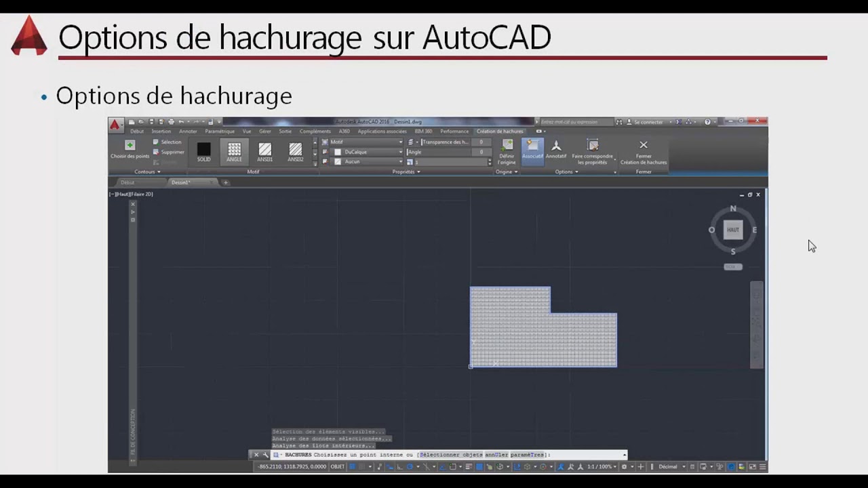Screen dimensions: 868x488
Task: Click the N direction on the compass
Action: pos(733,209)
